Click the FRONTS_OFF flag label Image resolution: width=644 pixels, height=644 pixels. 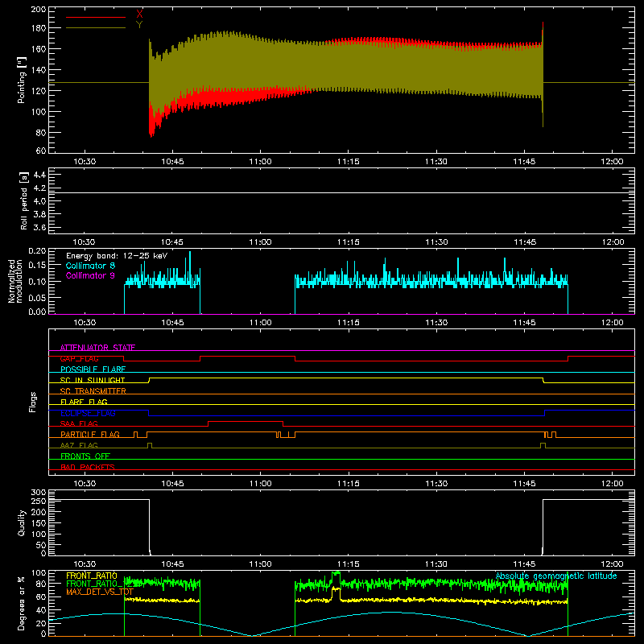(x=85, y=456)
